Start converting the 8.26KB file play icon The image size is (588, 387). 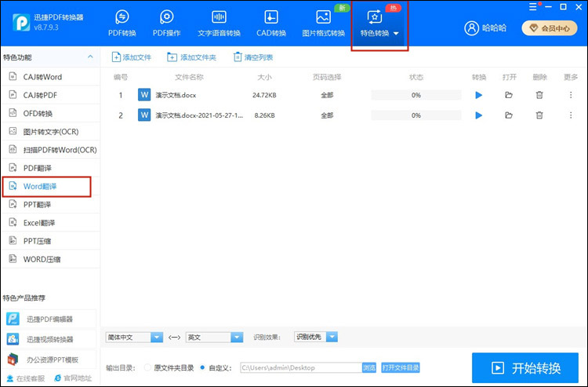pyautogui.click(x=478, y=115)
